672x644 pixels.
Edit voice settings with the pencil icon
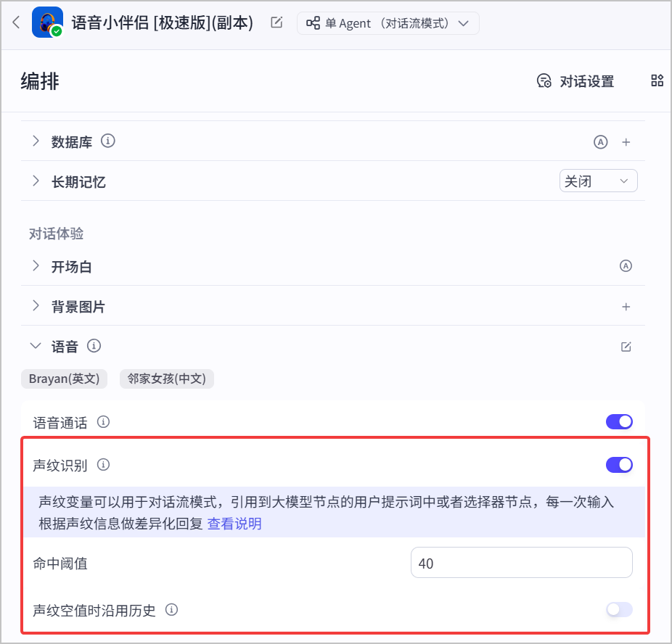point(626,347)
